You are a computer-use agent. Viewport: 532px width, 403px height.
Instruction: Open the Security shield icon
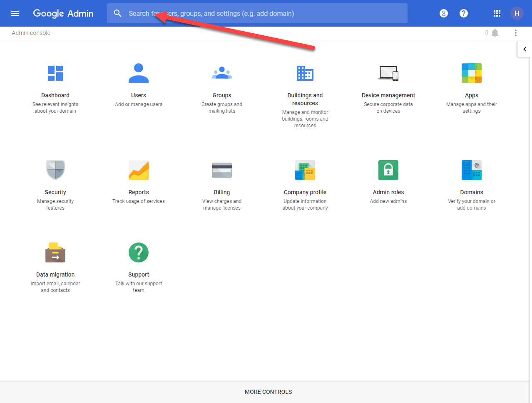tap(55, 170)
